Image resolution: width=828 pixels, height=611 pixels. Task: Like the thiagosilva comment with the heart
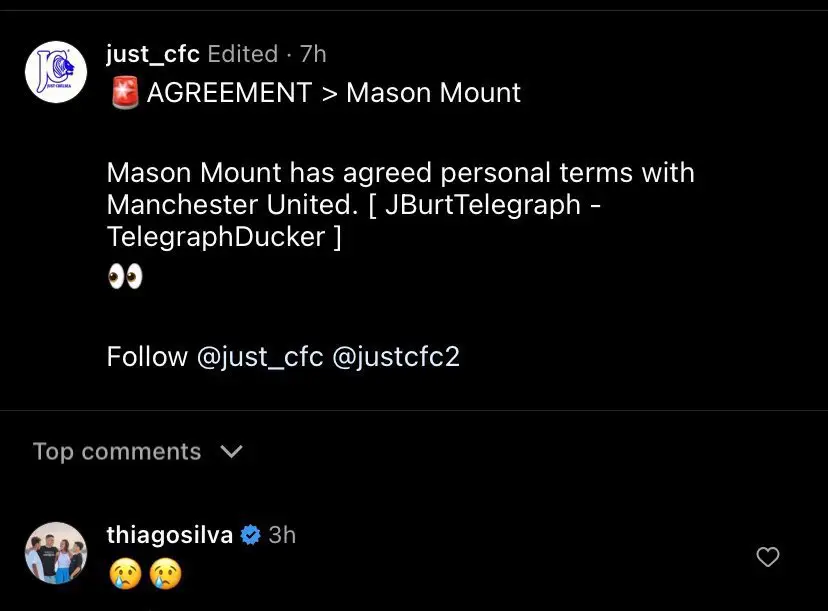pyautogui.click(x=767, y=557)
